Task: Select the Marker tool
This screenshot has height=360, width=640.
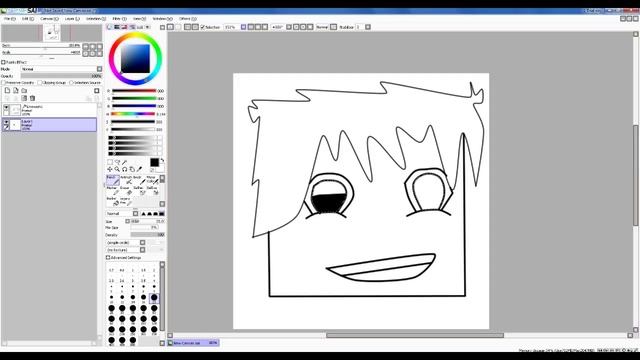Action: click(113, 191)
